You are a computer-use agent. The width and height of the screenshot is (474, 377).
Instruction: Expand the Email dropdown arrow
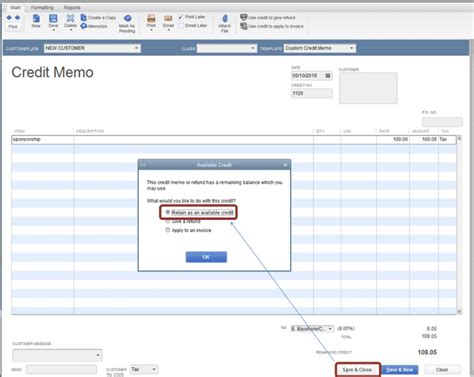[168, 30]
